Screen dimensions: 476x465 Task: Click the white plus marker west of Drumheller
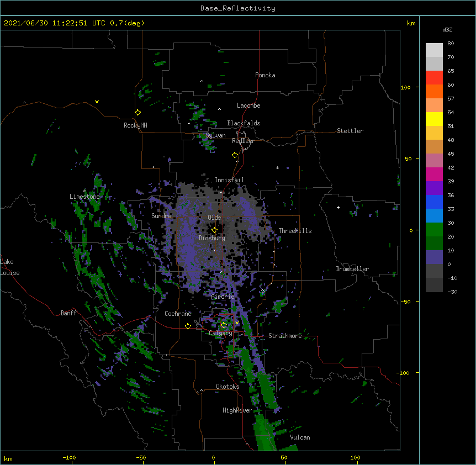pos(338,207)
